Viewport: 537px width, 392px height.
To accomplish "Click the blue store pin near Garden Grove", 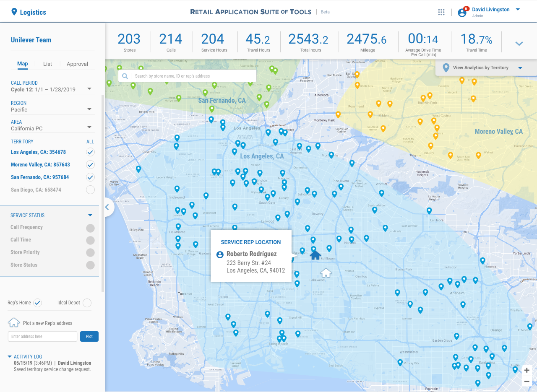I will point(456,336).
